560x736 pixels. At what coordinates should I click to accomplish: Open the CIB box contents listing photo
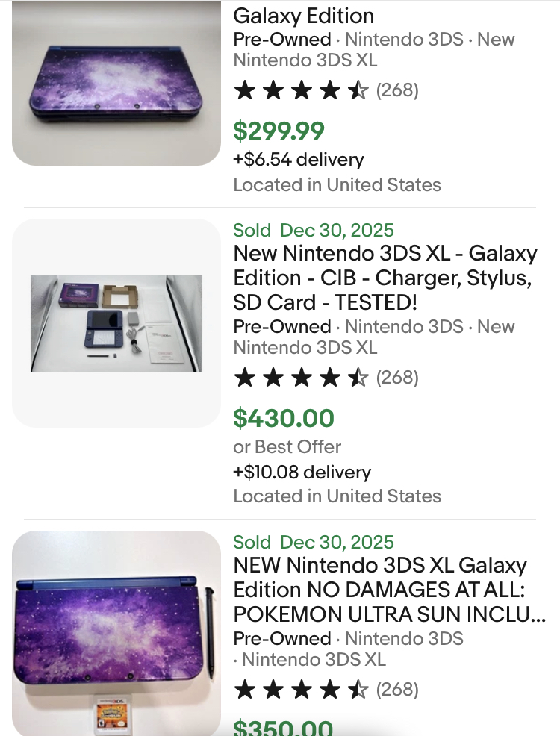(x=116, y=322)
